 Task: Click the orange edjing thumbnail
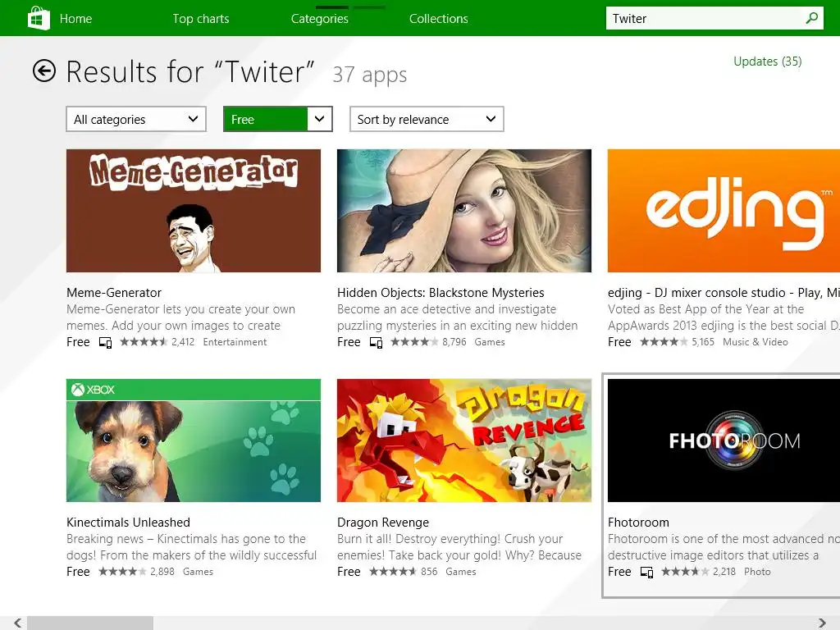[724, 211]
